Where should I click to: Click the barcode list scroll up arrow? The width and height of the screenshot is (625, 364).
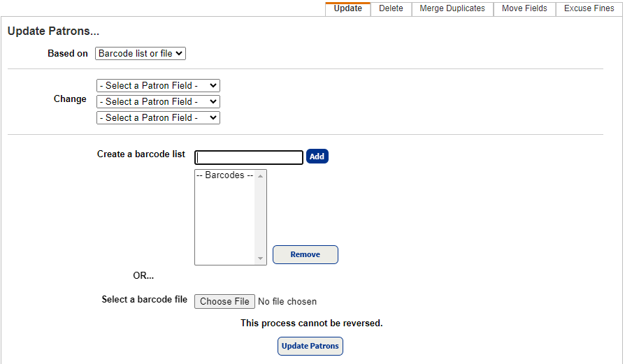click(x=261, y=176)
